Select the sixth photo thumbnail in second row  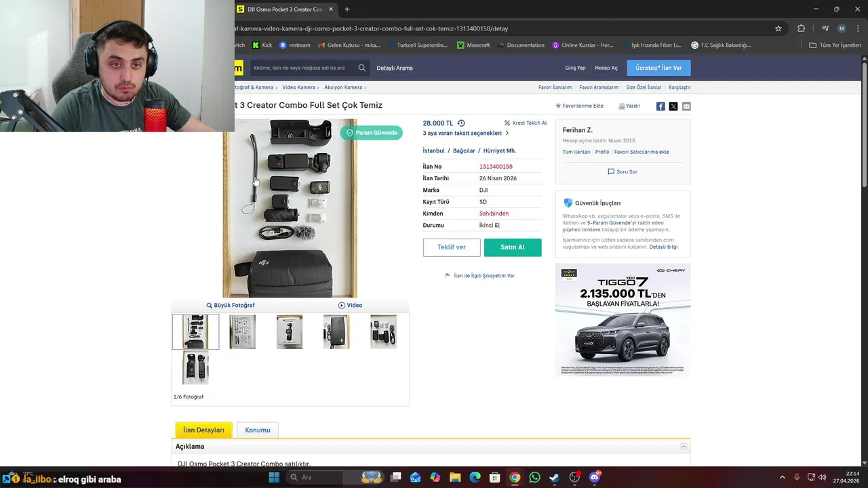(x=195, y=368)
